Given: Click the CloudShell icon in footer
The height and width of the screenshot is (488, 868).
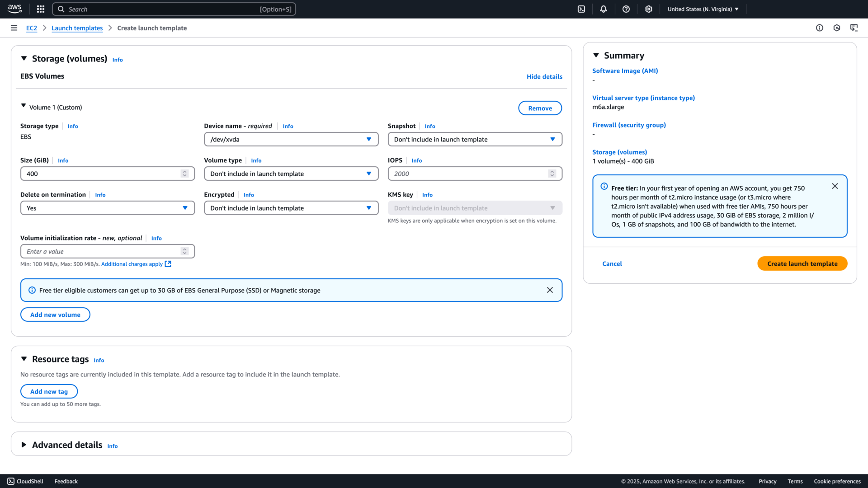Looking at the screenshot, I should coord(11,481).
